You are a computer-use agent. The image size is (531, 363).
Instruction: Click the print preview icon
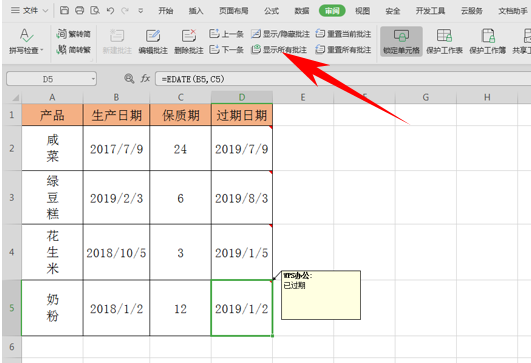[x=95, y=11]
